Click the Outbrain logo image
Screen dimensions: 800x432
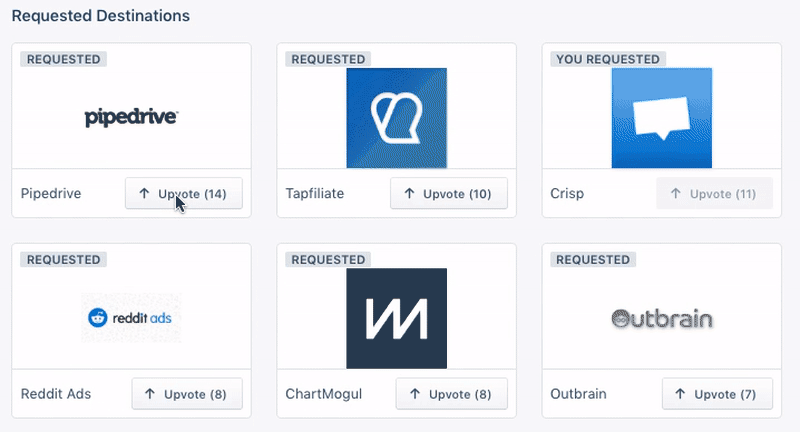pos(662,318)
